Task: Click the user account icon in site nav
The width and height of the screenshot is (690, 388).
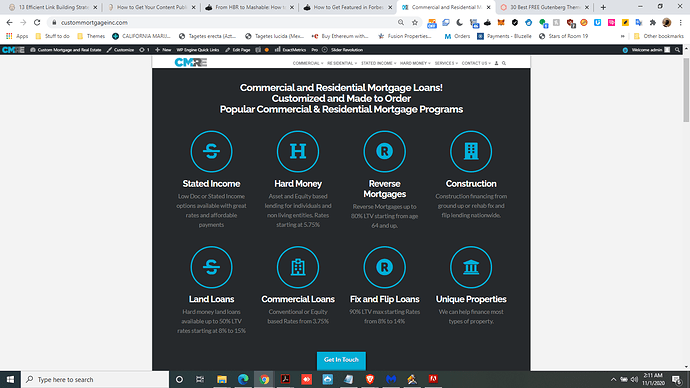Action: pyautogui.click(x=496, y=63)
